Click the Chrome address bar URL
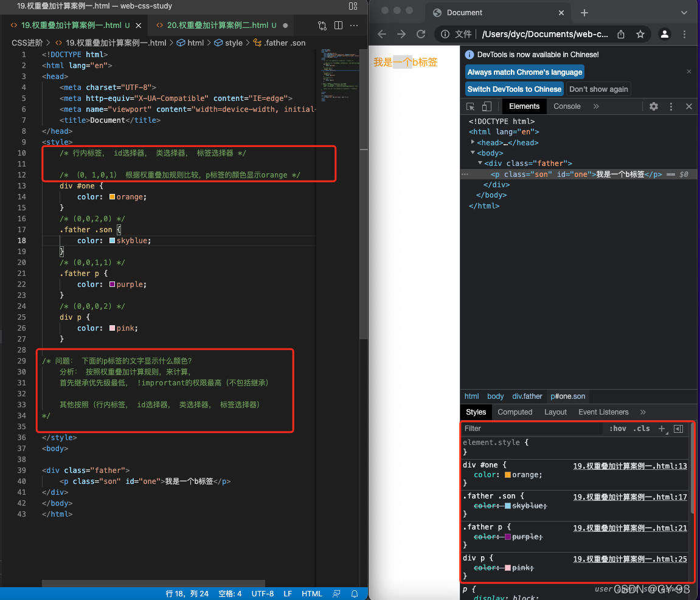700x600 pixels. pyautogui.click(x=545, y=35)
